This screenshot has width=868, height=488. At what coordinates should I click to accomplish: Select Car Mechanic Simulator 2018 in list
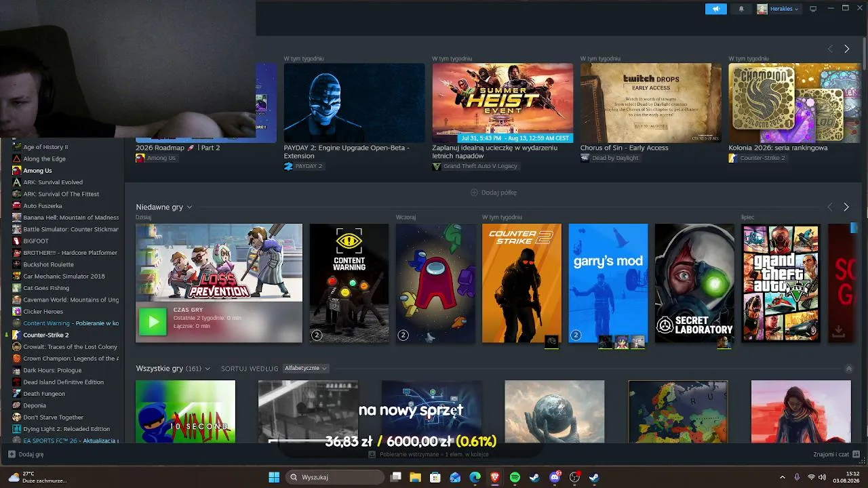pos(64,277)
